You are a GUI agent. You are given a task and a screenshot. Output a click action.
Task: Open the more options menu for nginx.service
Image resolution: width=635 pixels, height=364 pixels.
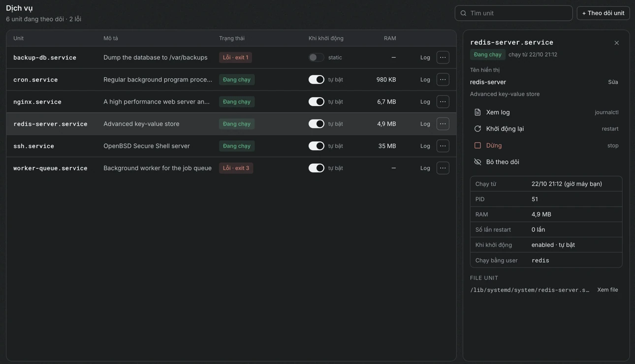(x=443, y=102)
